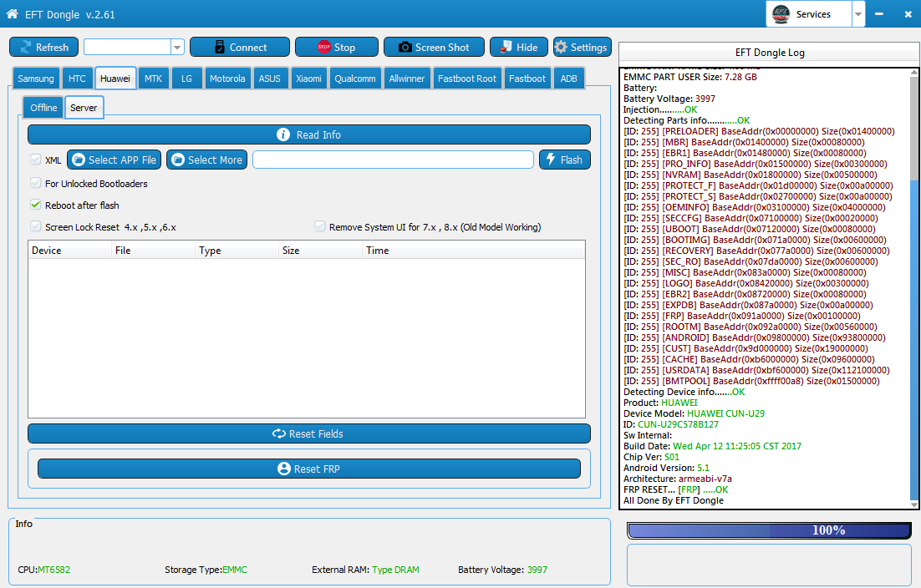Switch to the Xiaomi tab

(x=308, y=78)
